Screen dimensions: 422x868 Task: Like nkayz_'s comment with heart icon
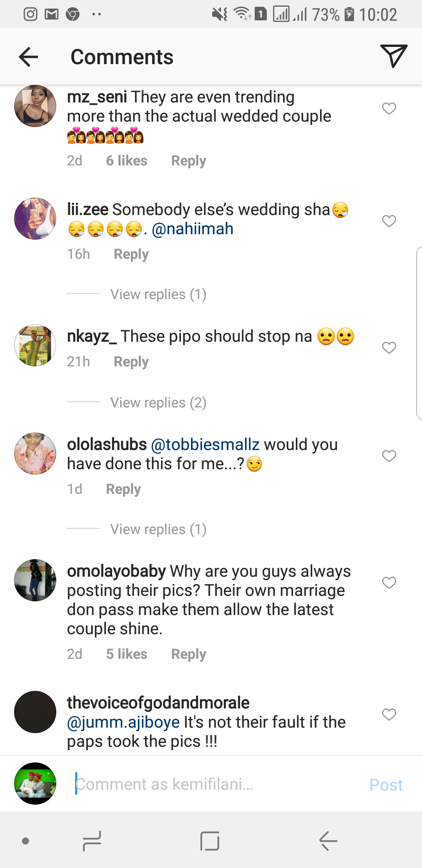tap(389, 348)
